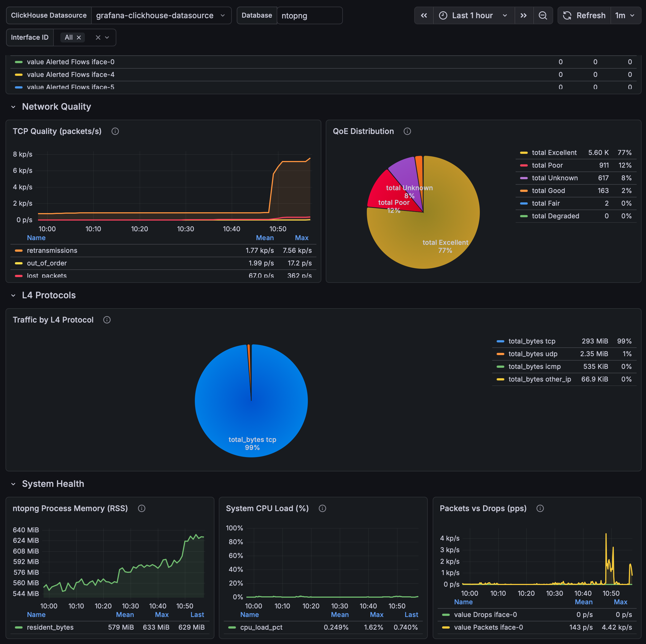Click the Refresh dashboard button
The height and width of the screenshot is (644, 646).
[584, 15]
